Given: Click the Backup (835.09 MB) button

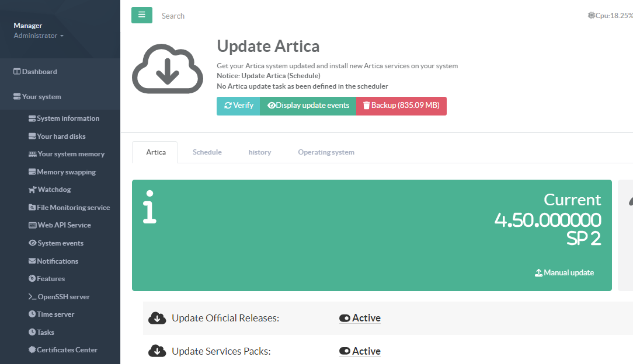Looking at the screenshot, I should point(401,106).
